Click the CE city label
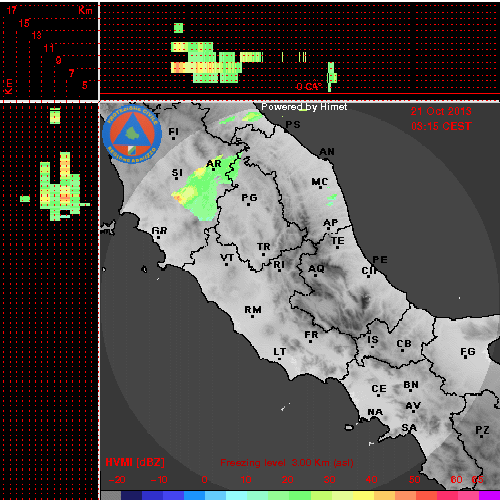Viewport: 500px width, 500px height. tap(379, 389)
